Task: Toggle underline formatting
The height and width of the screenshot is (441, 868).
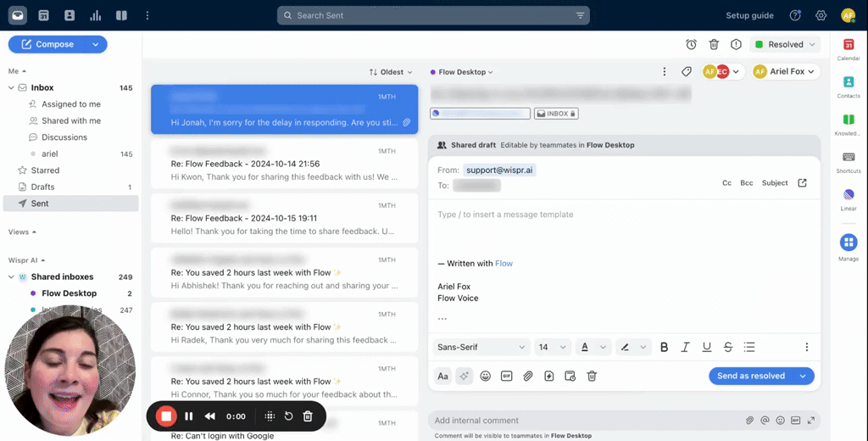Action: [706, 347]
